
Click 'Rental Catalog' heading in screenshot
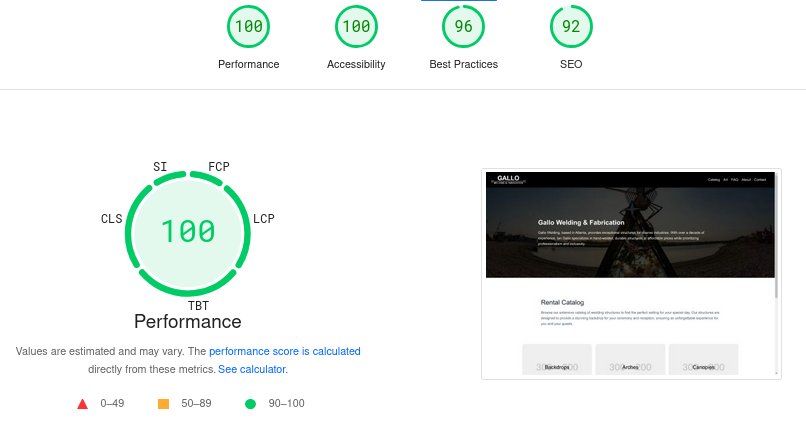(562, 302)
